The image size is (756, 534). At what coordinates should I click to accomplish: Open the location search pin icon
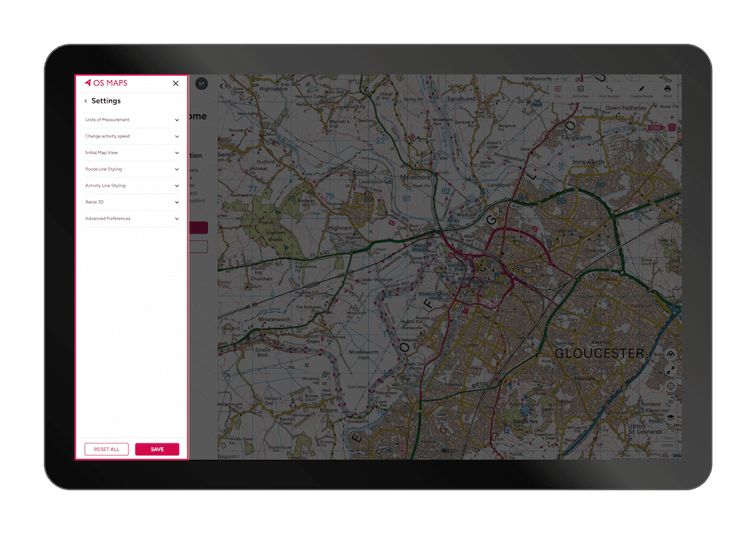coord(670,353)
